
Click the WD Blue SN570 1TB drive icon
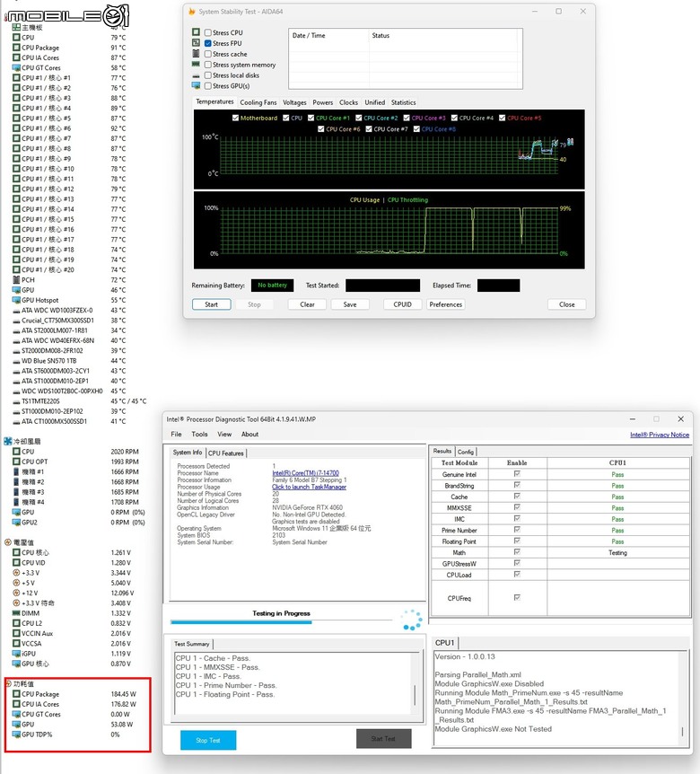(x=16, y=361)
